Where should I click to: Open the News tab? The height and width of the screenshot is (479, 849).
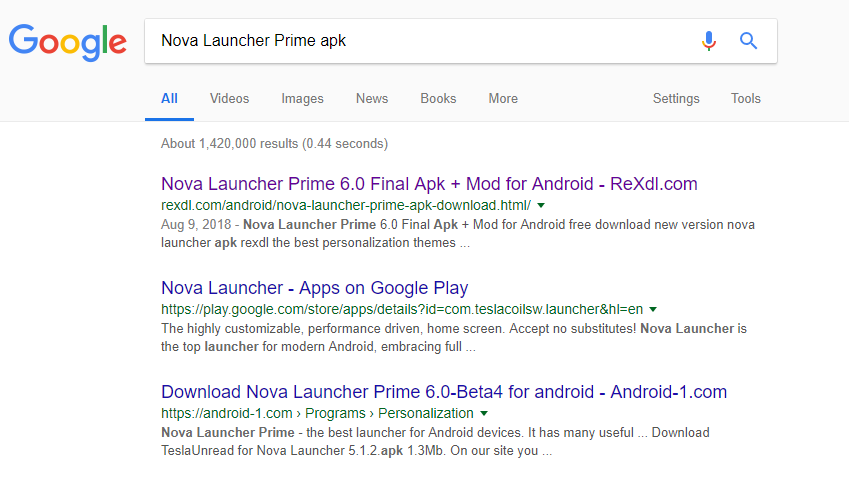pyautogui.click(x=372, y=99)
